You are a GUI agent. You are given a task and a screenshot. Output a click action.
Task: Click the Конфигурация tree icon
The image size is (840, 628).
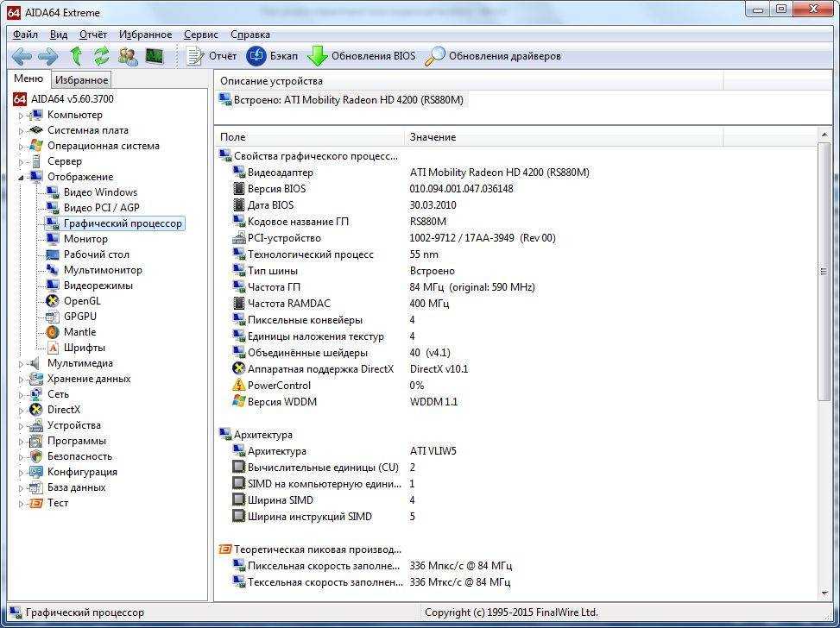click(36, 472)
